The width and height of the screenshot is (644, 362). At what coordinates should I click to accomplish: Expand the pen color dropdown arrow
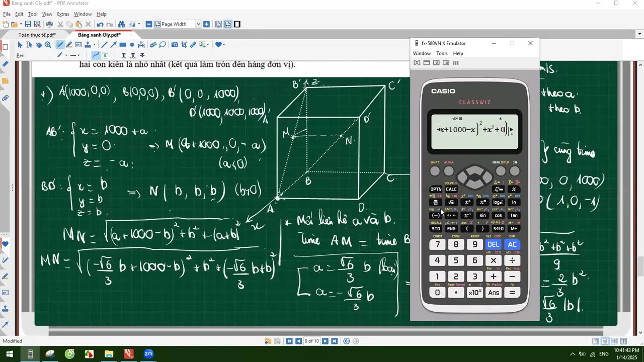tap(66, 55)
